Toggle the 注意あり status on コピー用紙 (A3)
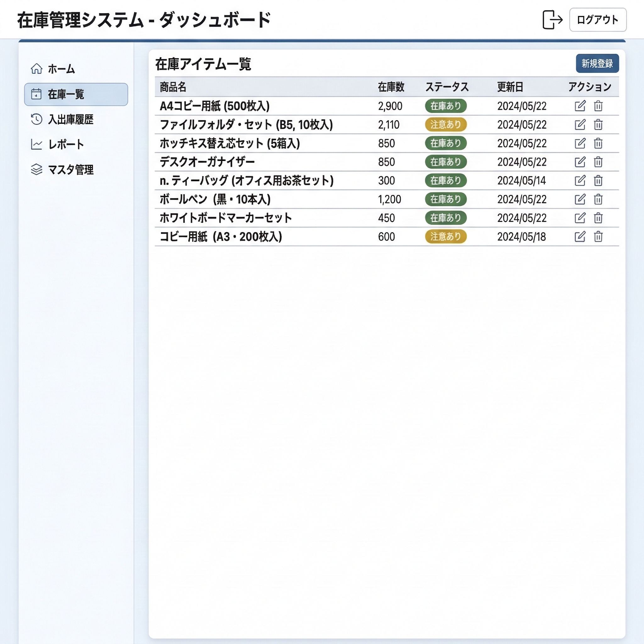The height and width of the screenshot is (644, 644). tap(446, 237)
